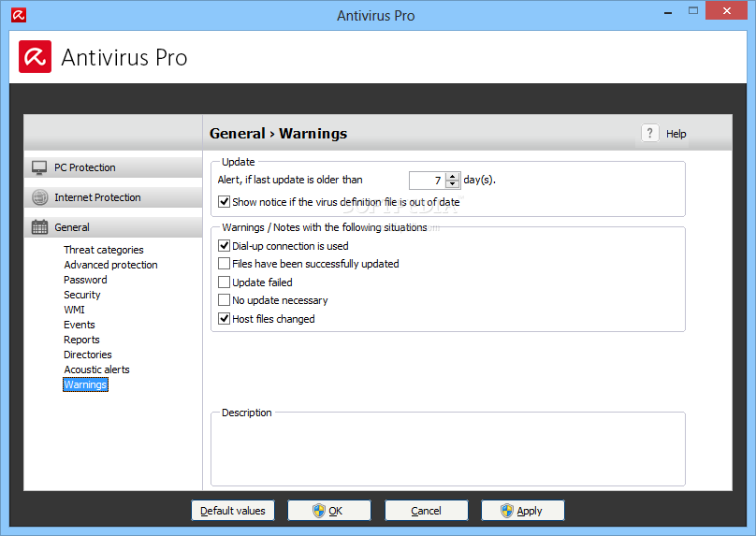The image size is (756, 536).
Task: Click 'Alert, if last update is older than' label
Action: point(290,180)
